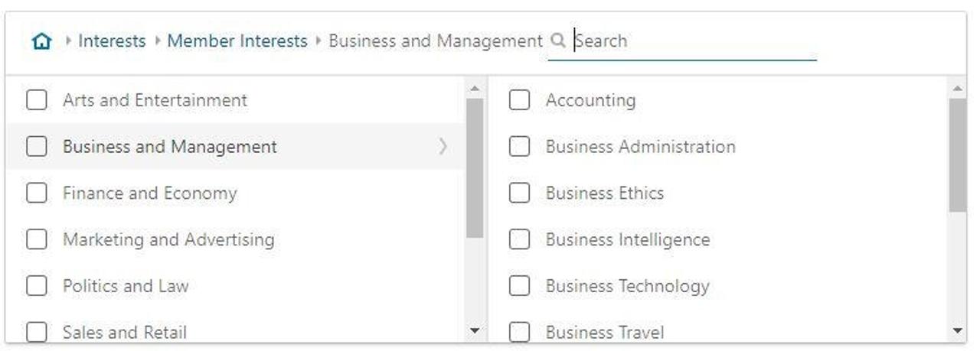Check the Business Intelligence checkbox
Image resolution: width=980 pixels, height=351 pixels.
click(x=519, y=240)
